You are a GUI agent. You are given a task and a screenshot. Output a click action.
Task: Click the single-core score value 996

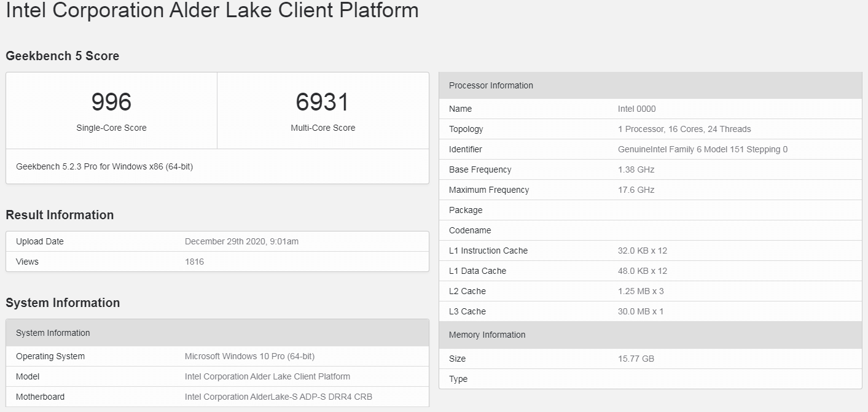pos(111,102)
